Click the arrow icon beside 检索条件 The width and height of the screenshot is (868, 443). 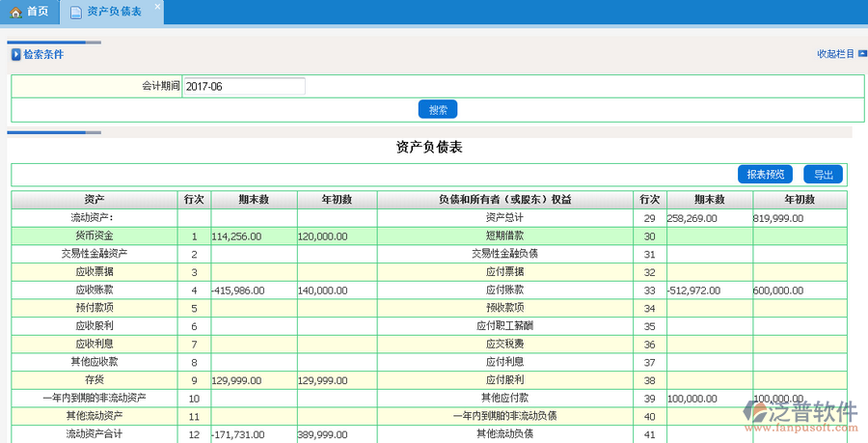(15, 55)
